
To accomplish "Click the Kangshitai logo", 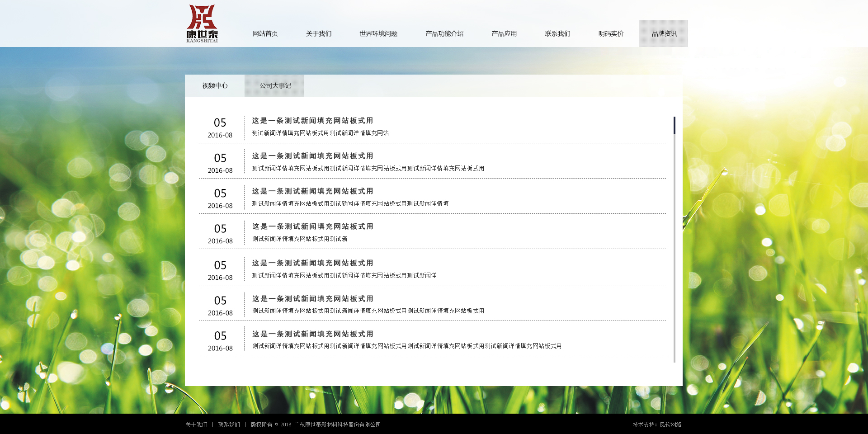I will [x=202, y=24].
